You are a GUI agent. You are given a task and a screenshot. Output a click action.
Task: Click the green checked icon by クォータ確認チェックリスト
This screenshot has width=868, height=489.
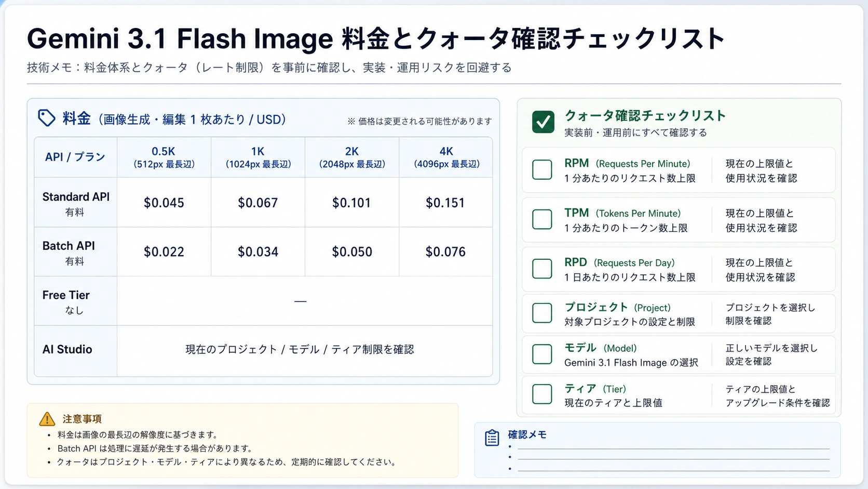543,122
